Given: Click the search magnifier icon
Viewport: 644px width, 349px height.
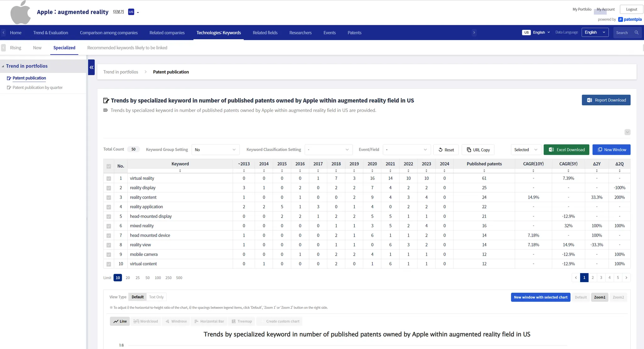Looking at the screenshot, I should click(636, 33).
